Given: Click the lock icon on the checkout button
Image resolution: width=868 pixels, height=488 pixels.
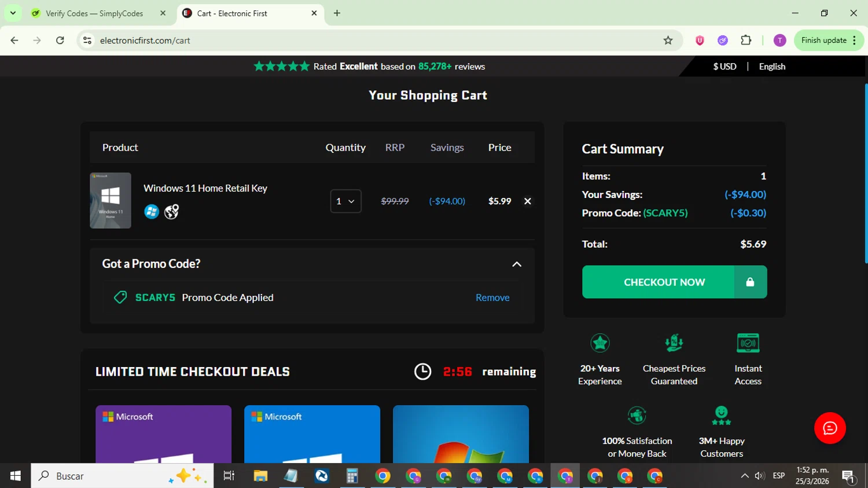Looking at the screenshot, I should click(x=750, y=282).
